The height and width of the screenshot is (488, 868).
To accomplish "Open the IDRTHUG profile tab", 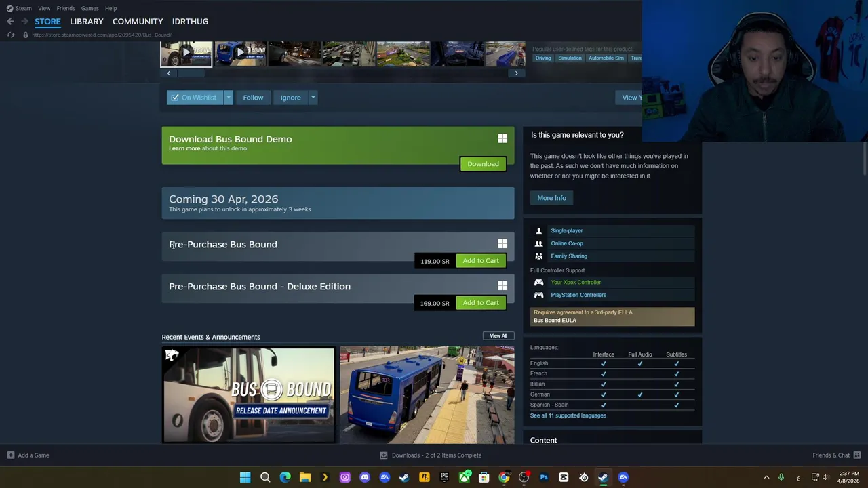I will [x=190, y=22].
